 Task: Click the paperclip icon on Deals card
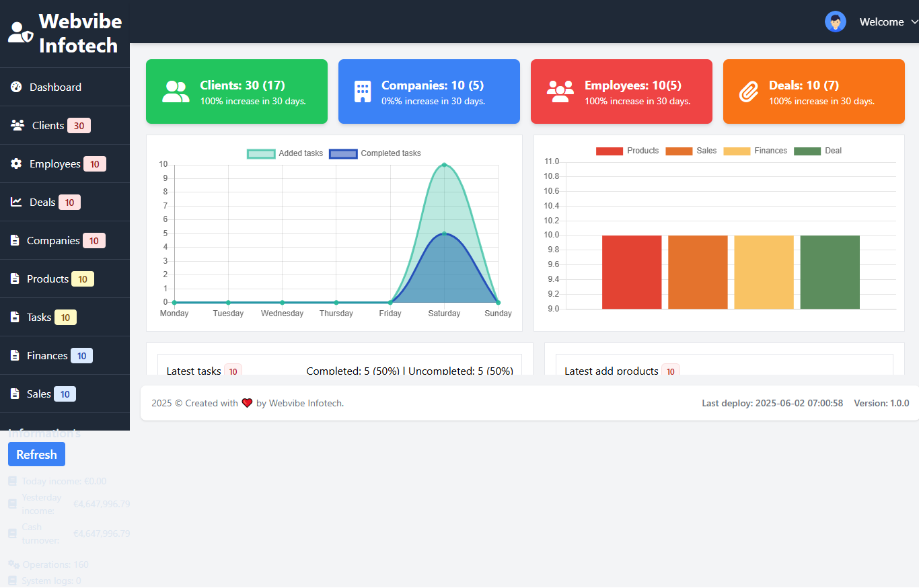coord(749,91)
